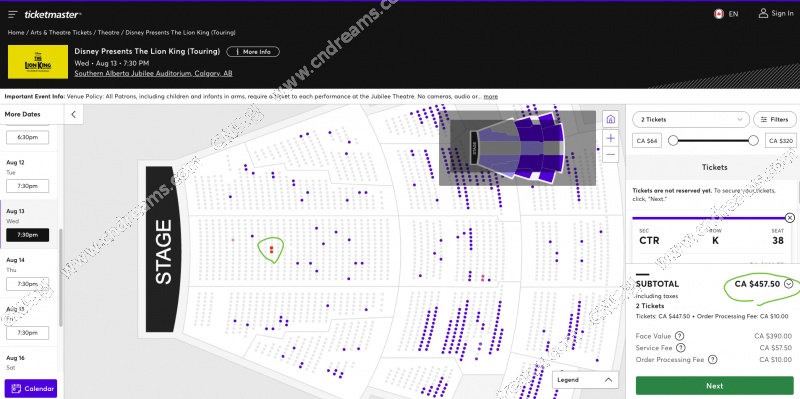Screen dimensions: 800x399
Task: Select Aug 14 7:30pm showtime
Action: click(28, 284)
